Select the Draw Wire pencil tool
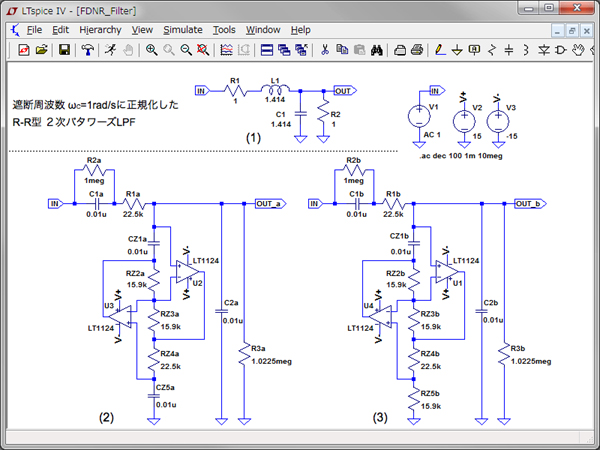This screenshot has height=450, width=600. [x=440, y=49]
